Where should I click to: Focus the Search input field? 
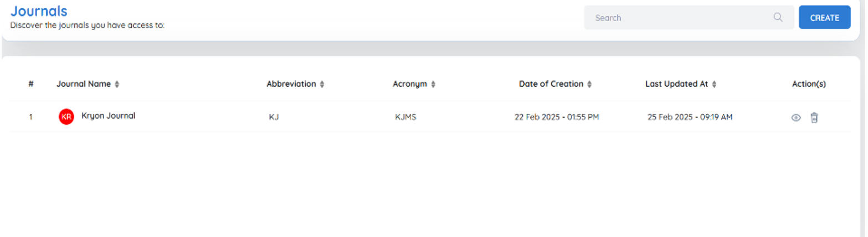click(x=689, y=17)
